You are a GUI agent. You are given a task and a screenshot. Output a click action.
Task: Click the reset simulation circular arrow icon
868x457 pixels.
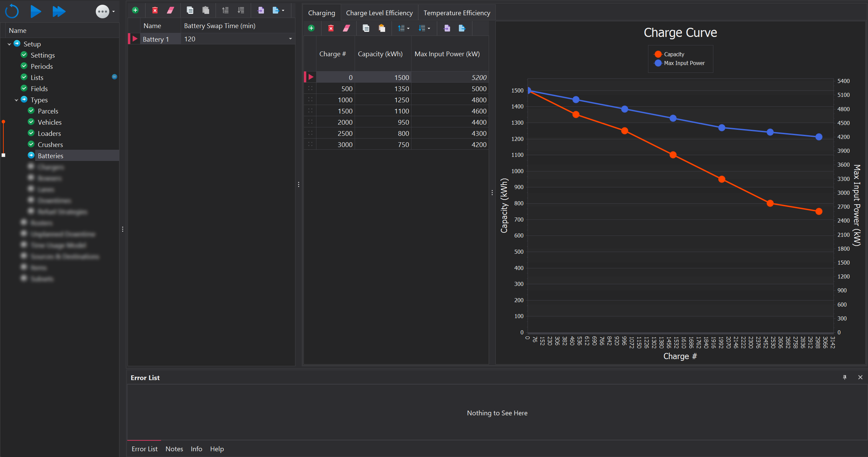(12, 11)
